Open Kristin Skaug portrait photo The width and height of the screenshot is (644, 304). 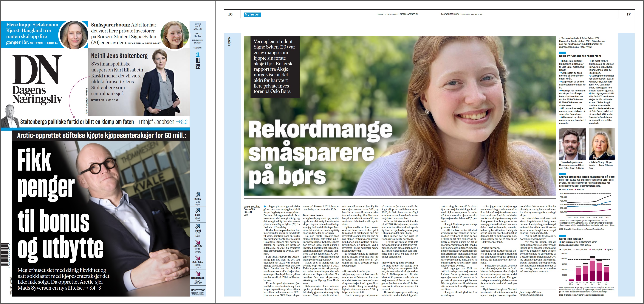point(602,144)
